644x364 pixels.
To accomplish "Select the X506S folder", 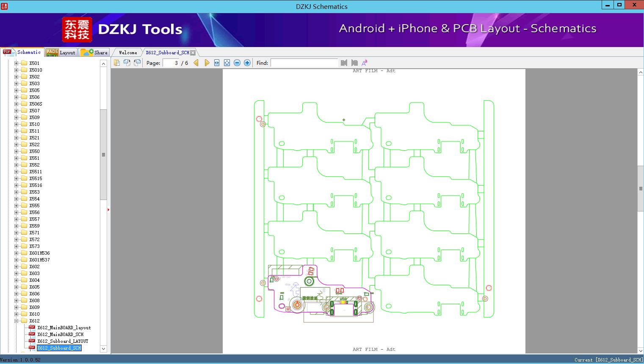I will pos(36,104).
